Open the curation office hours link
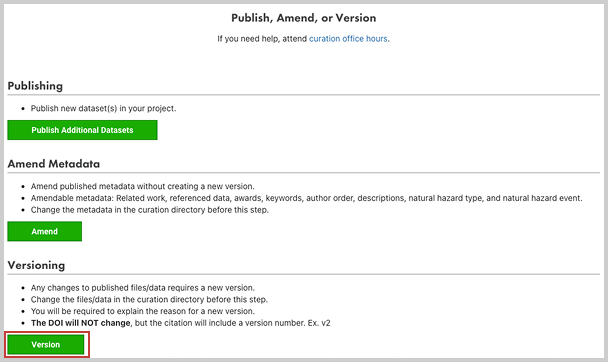The width and height of the screenshot is (608, 362). coord(348,39)
